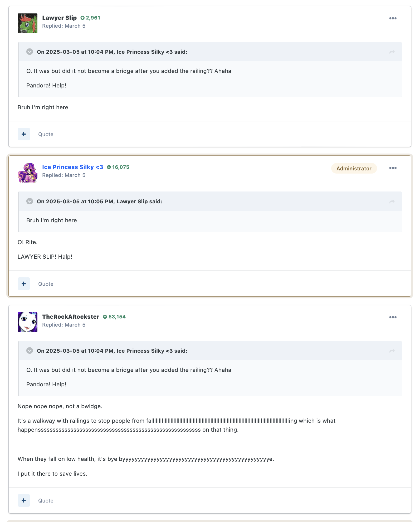Open TheRockARockster profile name link
Image resolution: width=420 pixels, height=522 pixels.
pos(71,317)
